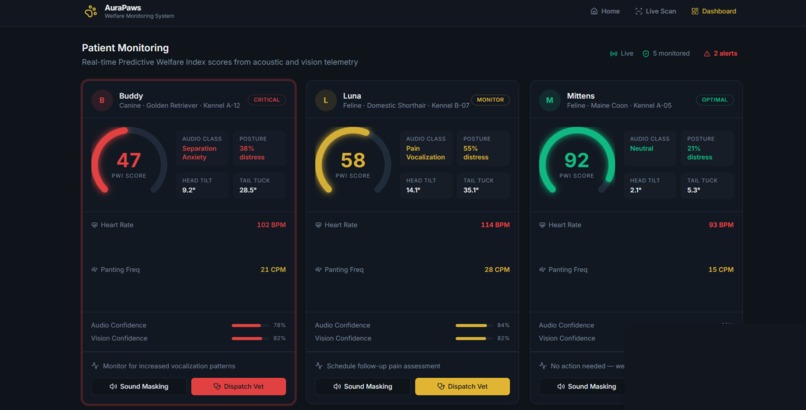
Task: Open the Home navigation item
Action: (x=605, y=11)
